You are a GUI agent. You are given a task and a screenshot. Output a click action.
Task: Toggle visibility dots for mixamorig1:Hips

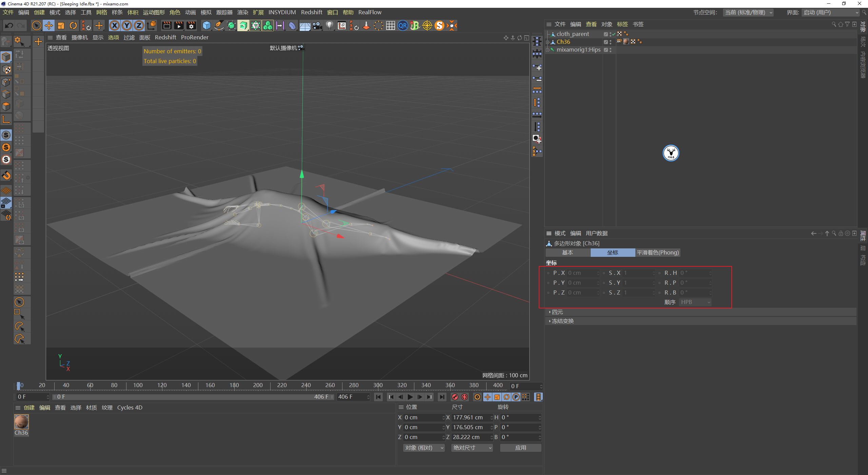tap(610, 50)
